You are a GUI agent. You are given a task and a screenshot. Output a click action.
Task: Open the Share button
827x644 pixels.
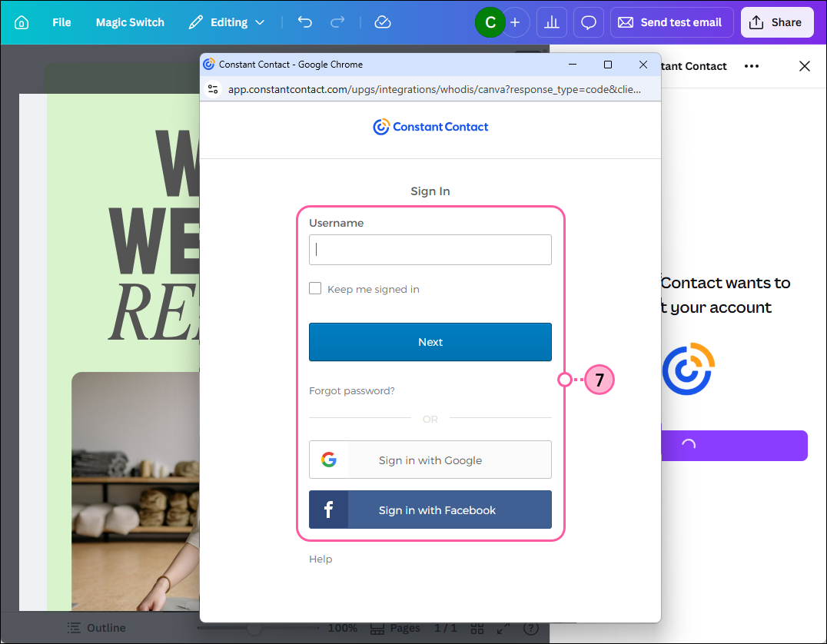pyautogui.click(x=777, y=22)
